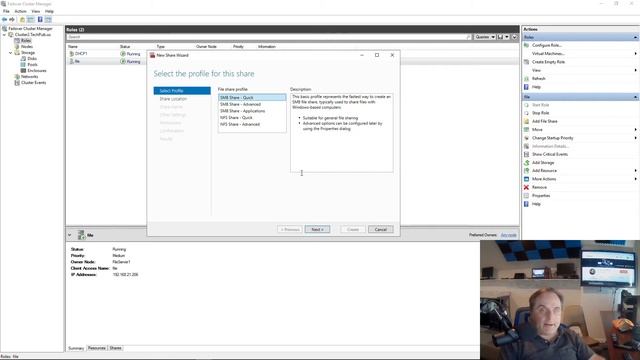Viewport: 640px width, 360px height.
Task: Switch to the Shares tab
Action: click(116, 348)
